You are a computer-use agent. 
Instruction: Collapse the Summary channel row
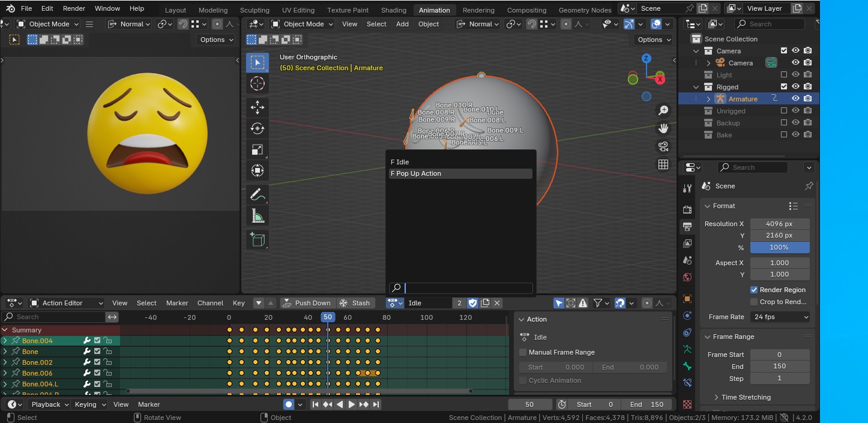(x=5, y=330)
